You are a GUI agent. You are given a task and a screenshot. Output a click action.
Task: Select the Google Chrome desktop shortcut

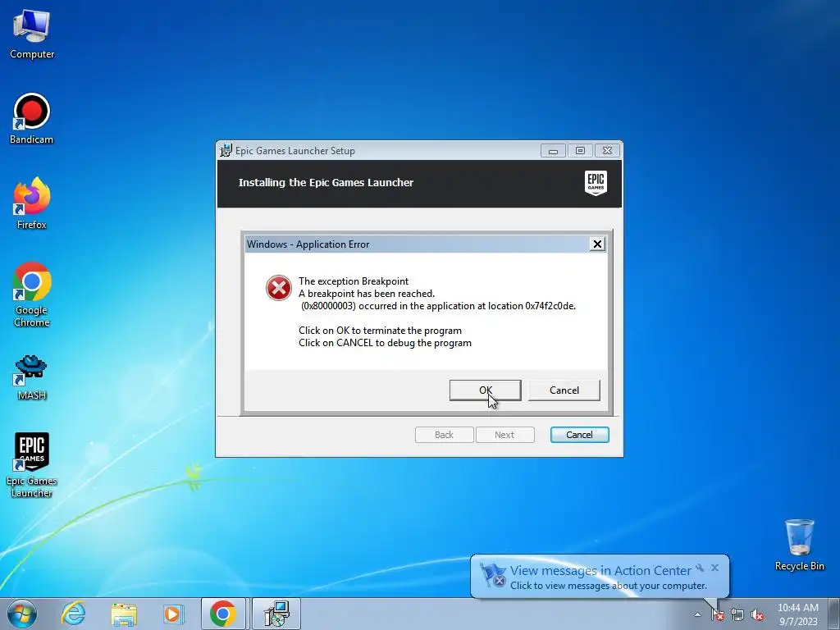(32, 294)
